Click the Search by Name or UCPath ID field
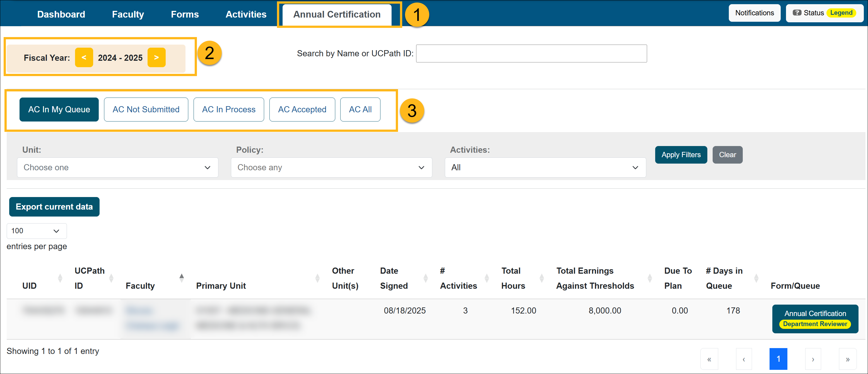Screen dimensions: 868x374 coord(531,53)
